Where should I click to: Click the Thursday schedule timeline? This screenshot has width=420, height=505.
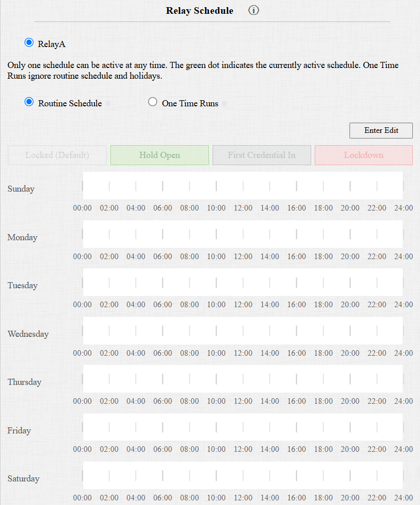243,379
